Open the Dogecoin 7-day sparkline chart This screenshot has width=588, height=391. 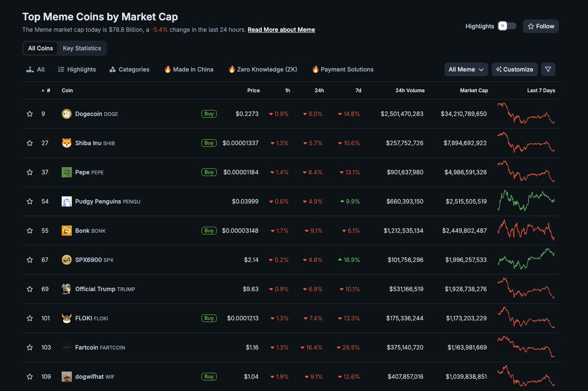pos(526,113)
